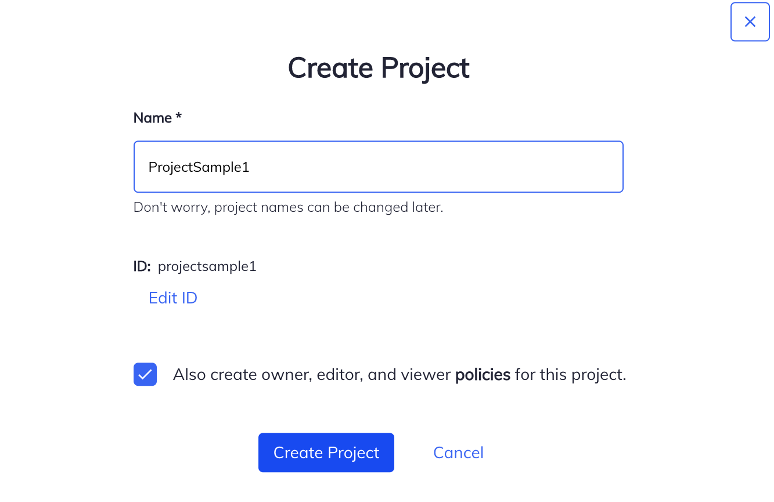This screenshot has height=502, width=774.
Task: Click the 'for this project.' text
Action: click(x=570, y=375)
